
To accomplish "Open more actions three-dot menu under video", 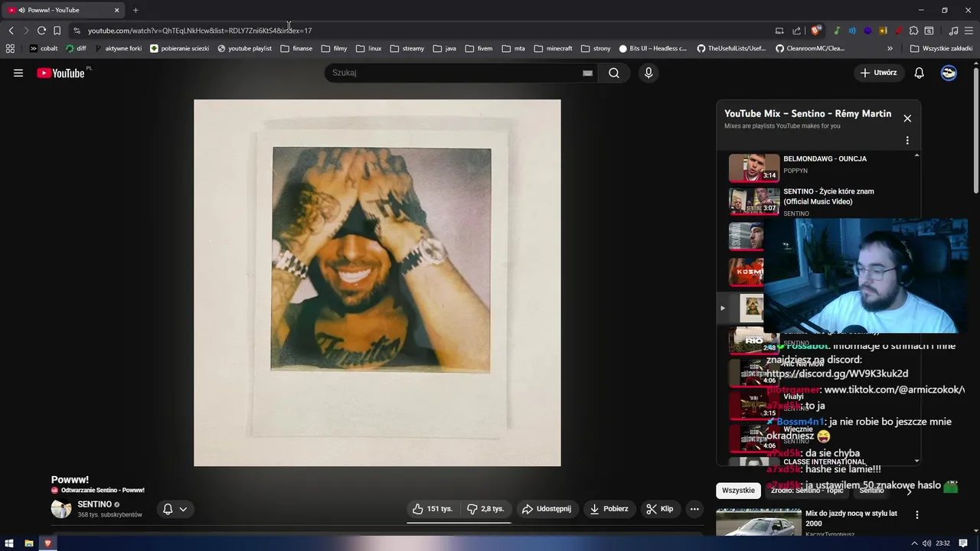I will pos(694,509).
